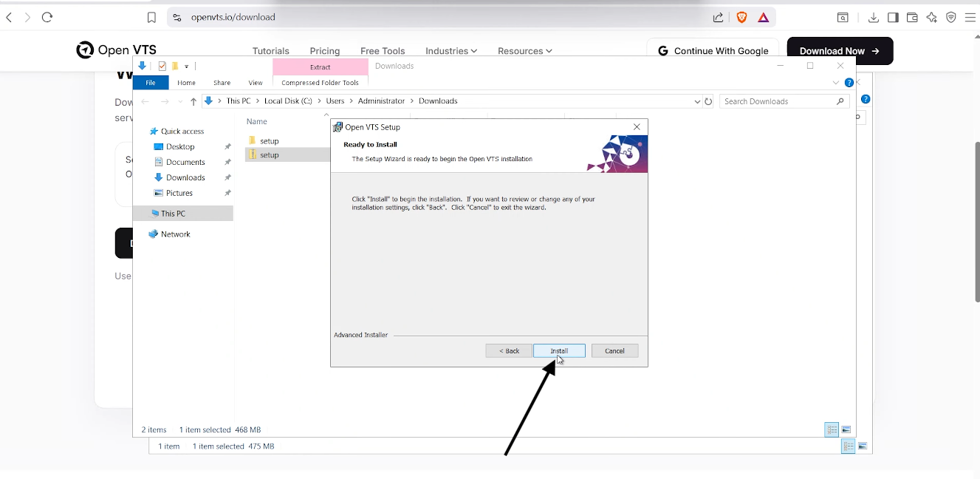Open the browser hamburger menu
980x479 pixels.
click(970, 17)
